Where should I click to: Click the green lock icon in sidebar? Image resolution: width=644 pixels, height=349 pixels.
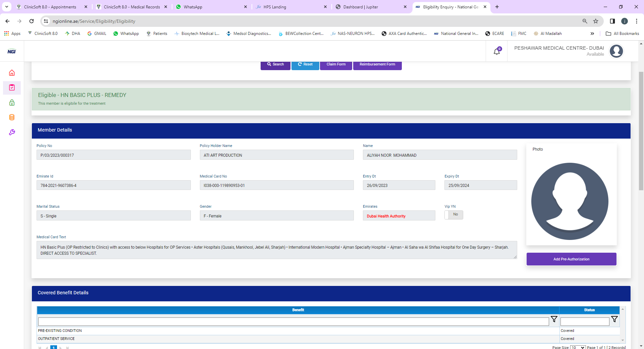pos(12,103)
